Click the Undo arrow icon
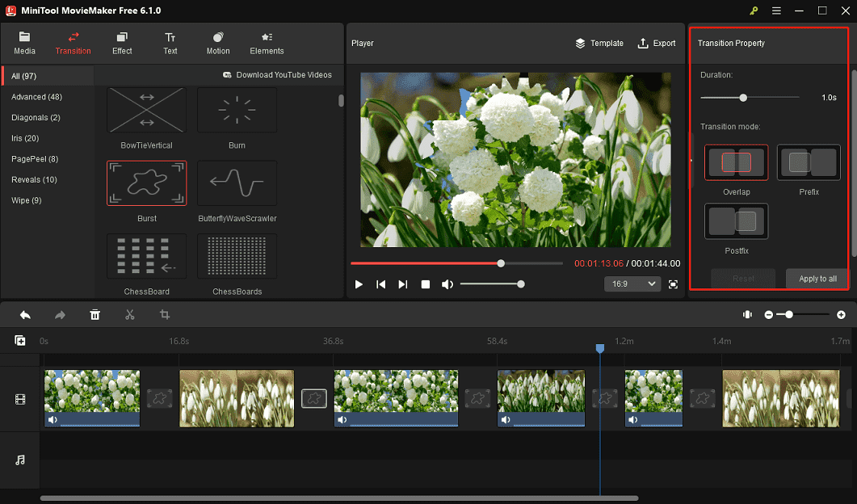The image size is (857, 504). click(25, 315)
